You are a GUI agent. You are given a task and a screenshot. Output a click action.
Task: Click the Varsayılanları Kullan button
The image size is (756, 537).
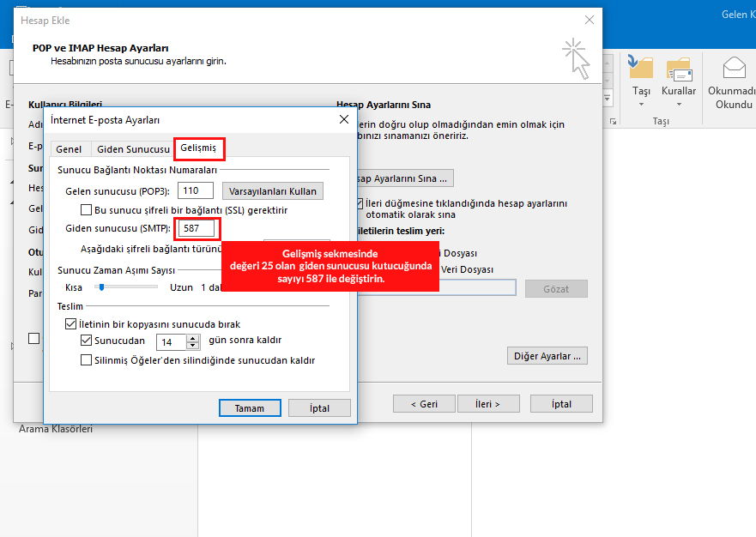[x=272, y=191]
